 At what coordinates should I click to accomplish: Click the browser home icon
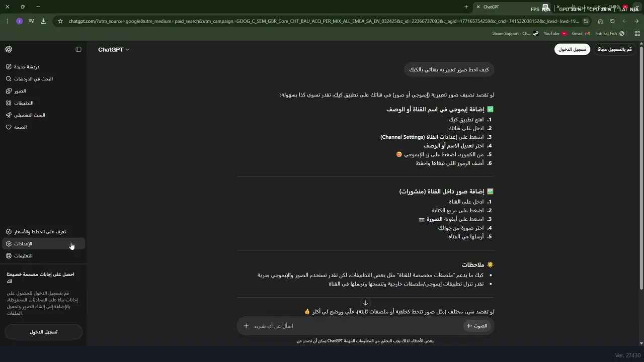point(600,21)
